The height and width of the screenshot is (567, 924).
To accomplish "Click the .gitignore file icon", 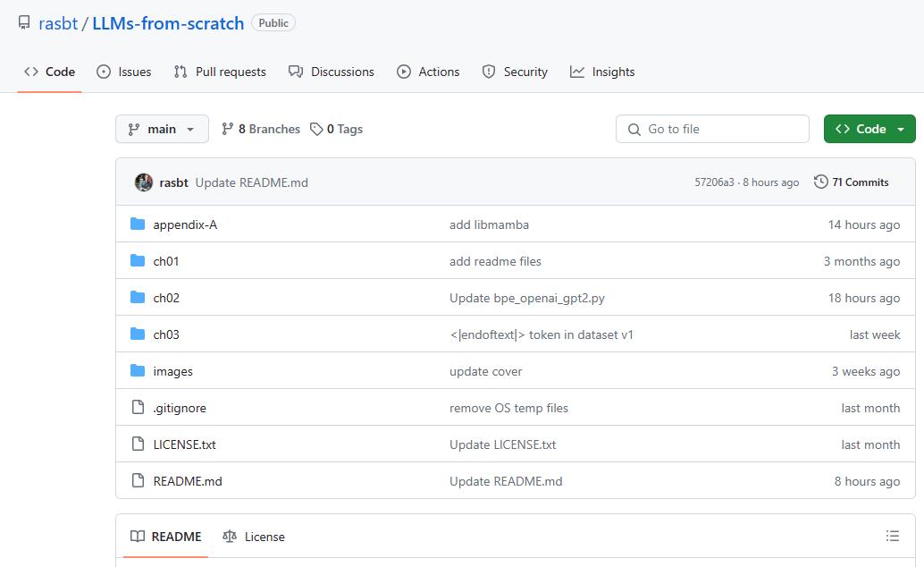I will click(x=138, y=407).
